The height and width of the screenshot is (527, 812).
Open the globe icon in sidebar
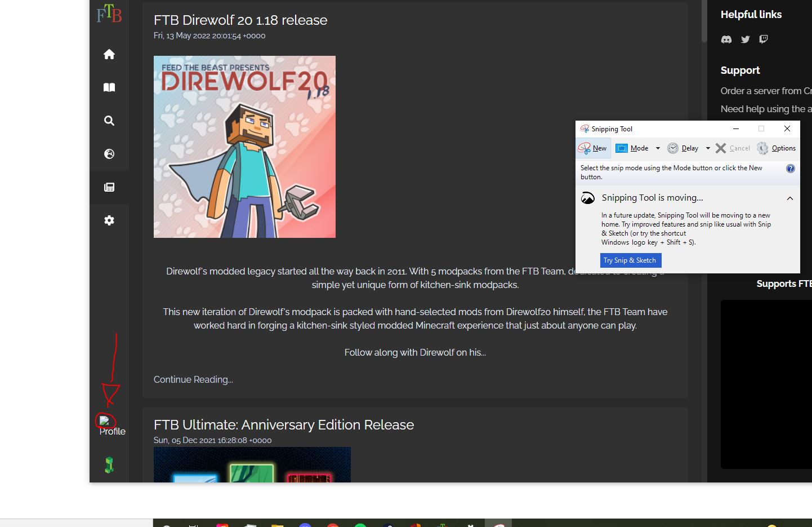point(109,154)
